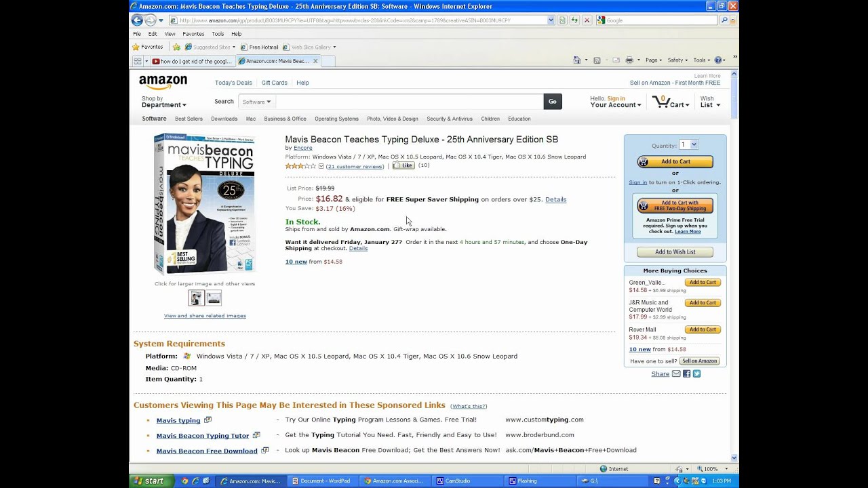Click the Read Mail envelope icon

coord(616,60)
